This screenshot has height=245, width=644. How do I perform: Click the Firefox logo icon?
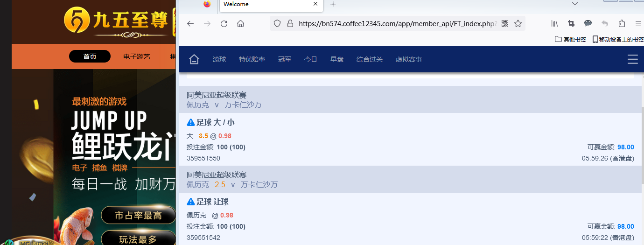[x=207, y=4]
